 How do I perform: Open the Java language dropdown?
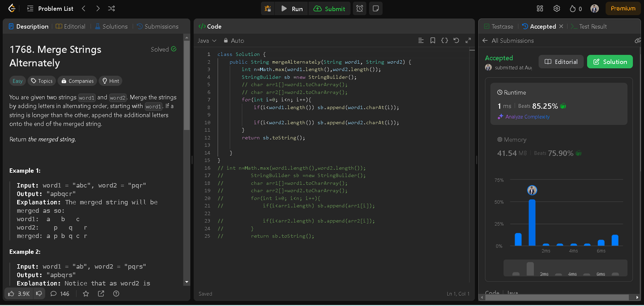point(207,40)
